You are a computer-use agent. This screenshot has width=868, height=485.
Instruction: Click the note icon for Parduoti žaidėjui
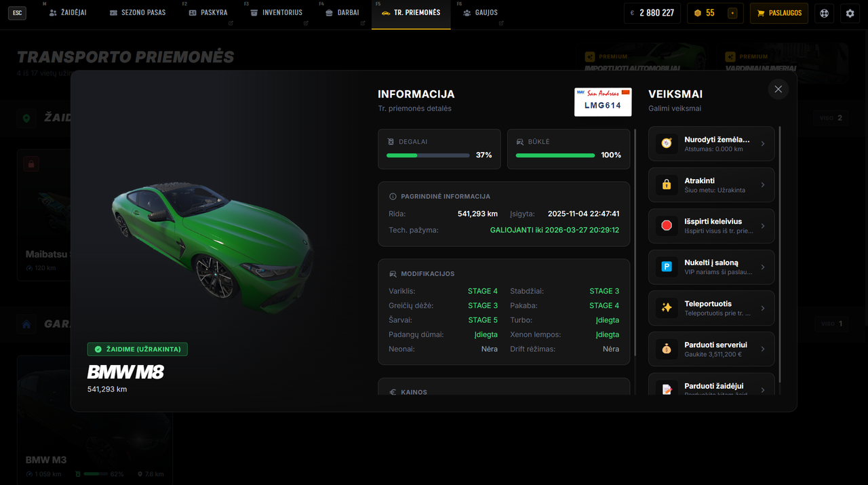coord(667,389)
